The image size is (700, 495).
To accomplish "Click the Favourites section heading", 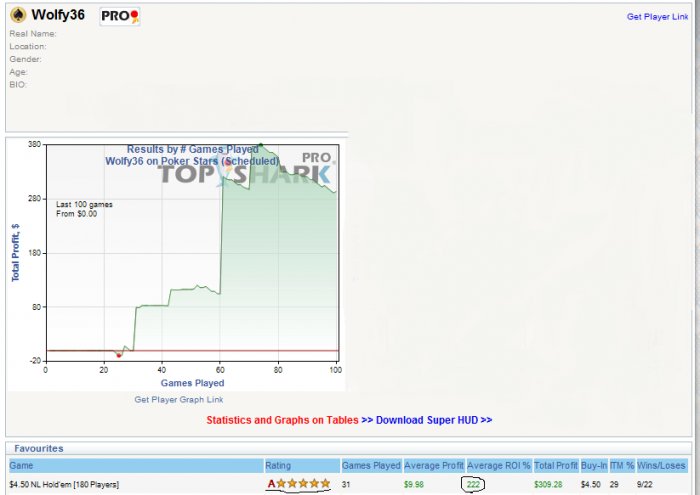I will tap(39, 449).
